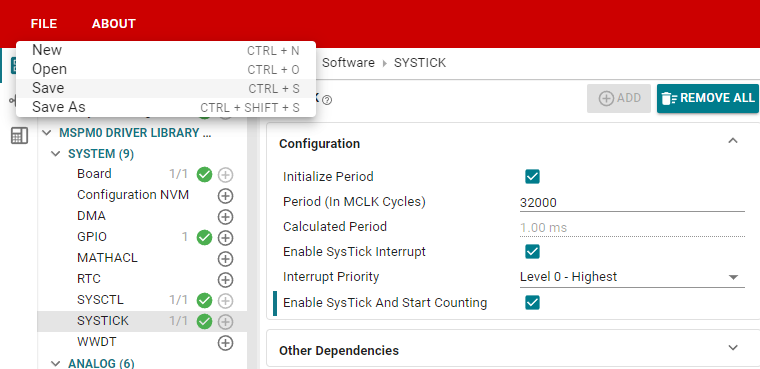Select MATHACL in the module tree
Screen dimensions: 760x369
tap(107, 258)
